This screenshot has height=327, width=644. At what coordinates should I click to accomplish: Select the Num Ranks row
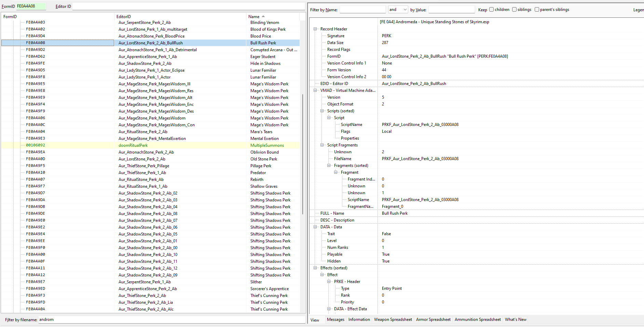[x=477, y=247]
